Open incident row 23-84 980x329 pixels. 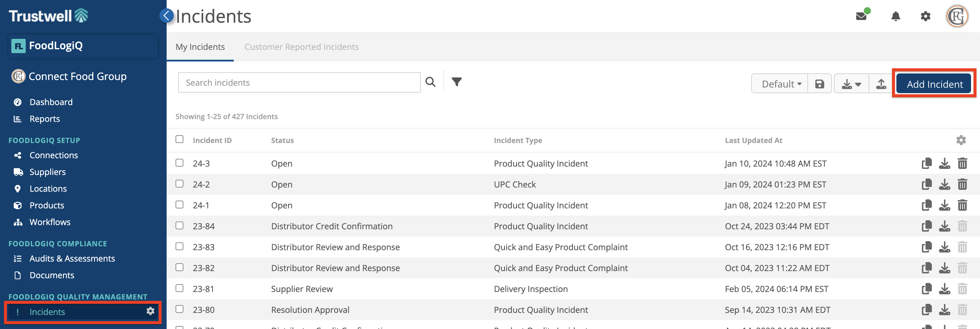click(573, 226)
